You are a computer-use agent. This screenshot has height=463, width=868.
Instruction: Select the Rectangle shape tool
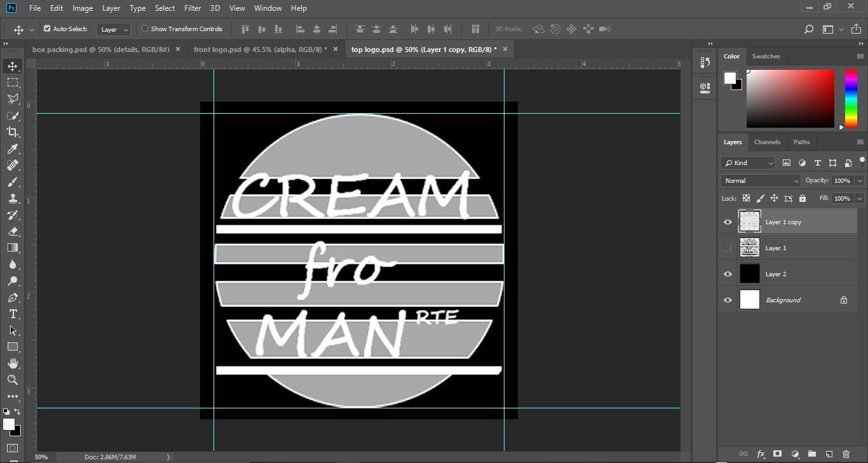pos(13,347)
